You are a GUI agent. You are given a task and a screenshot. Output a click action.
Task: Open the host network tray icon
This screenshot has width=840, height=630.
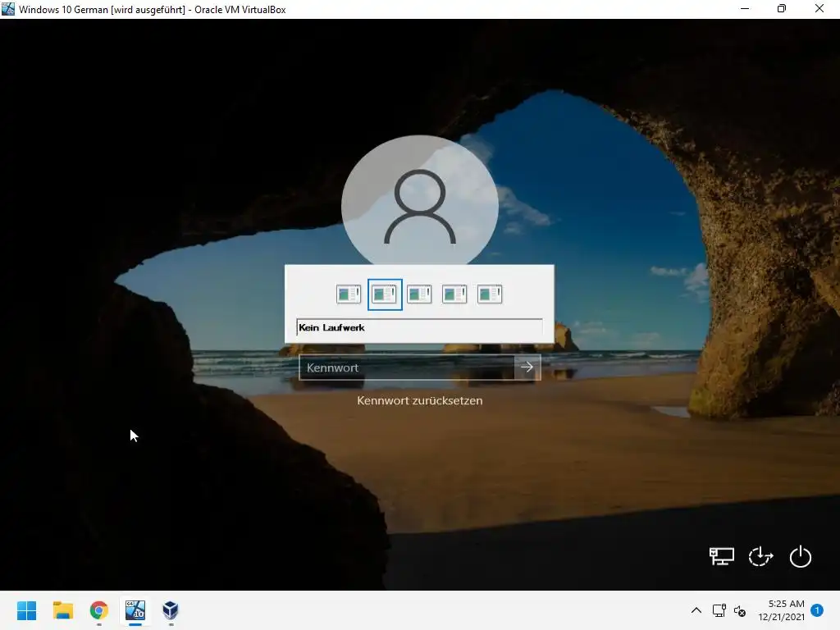(x=719, y=610)
